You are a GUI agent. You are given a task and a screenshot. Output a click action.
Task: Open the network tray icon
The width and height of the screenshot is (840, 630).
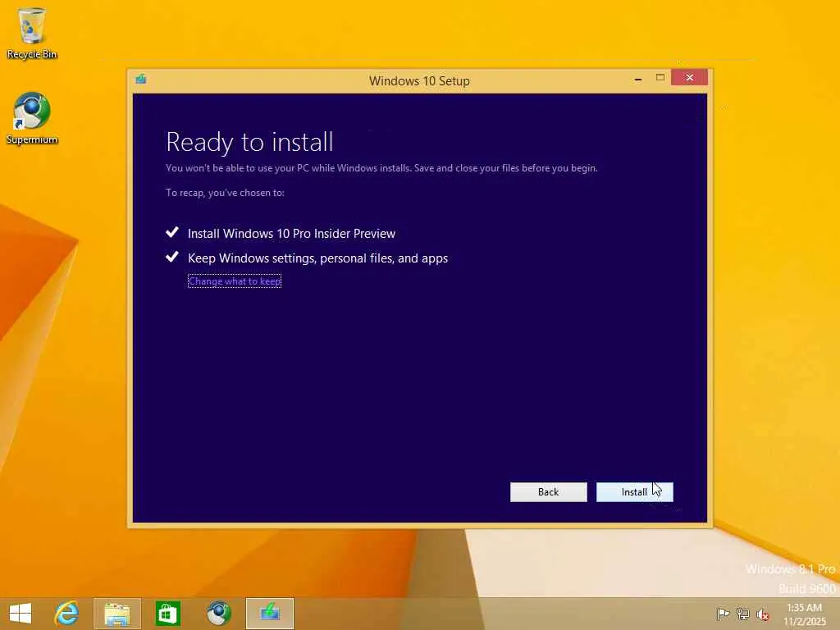point(742,614)
